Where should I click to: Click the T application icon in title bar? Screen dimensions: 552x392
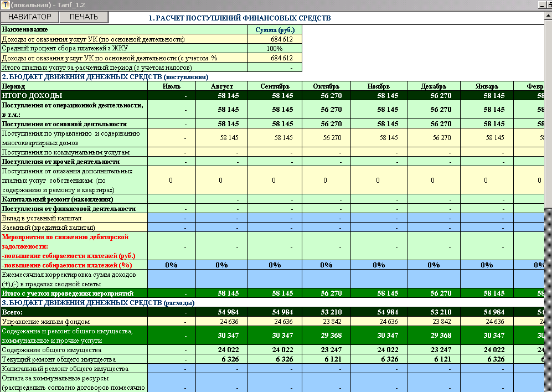click(x=6, y=5)
